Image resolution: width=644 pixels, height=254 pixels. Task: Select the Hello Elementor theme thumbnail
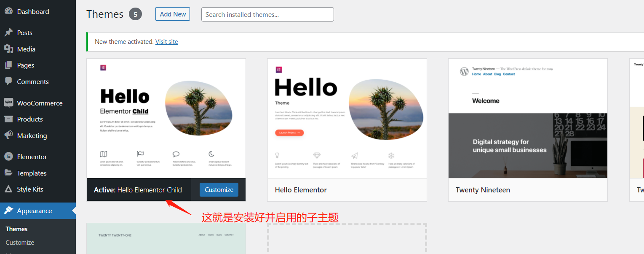tap(347, 119)
